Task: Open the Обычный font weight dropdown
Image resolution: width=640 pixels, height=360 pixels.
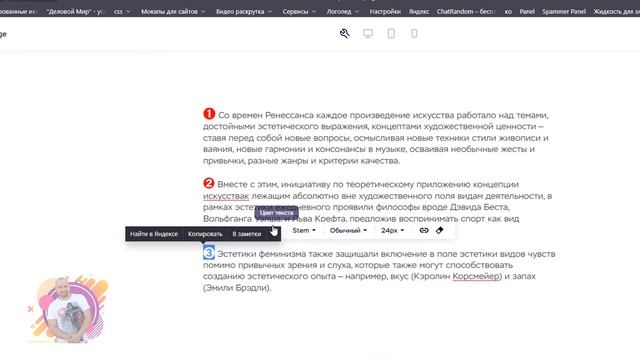Action: 348,230
